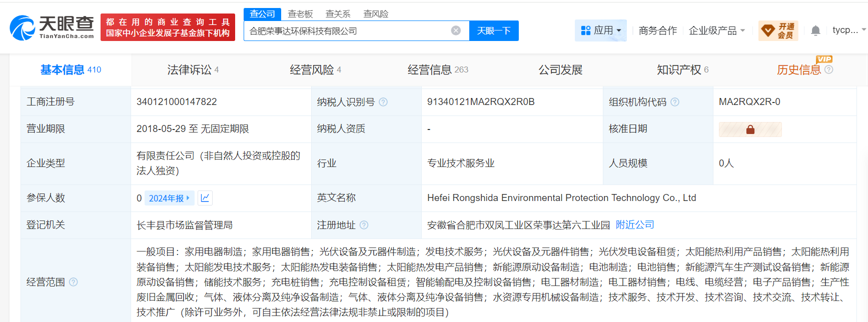The image size is (868, 322).
Task: Click the 天眼一下 search button
Action: click(494, 30)
